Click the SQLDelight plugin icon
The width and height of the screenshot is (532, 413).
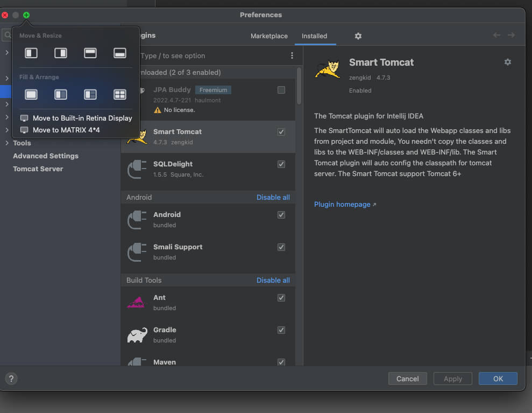pos(137,169)
